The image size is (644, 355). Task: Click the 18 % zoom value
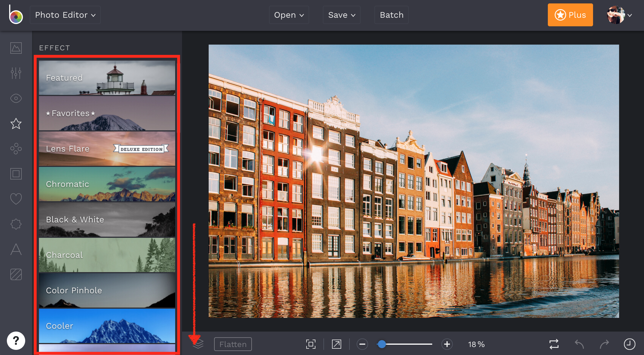(476, 344)
